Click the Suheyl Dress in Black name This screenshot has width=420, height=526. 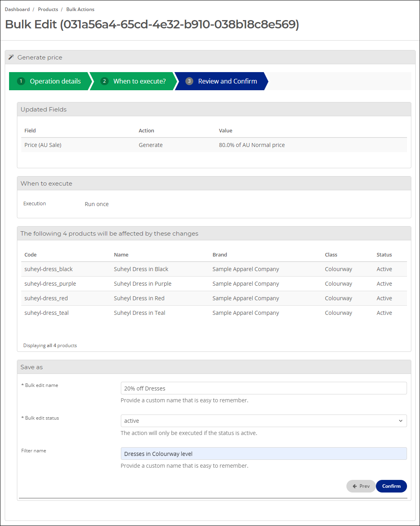click(x=141, y=269)
